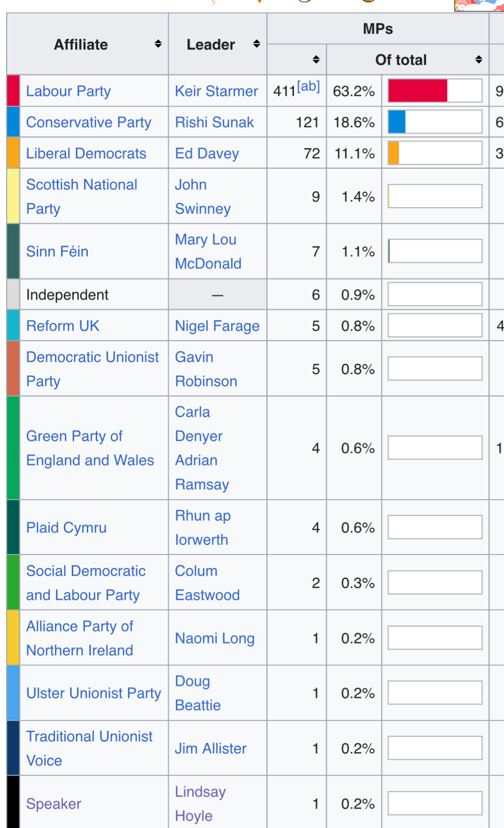Click the Labour red color swatch
504x828 pixels.
pyautogui.click(x=13, y=91)
